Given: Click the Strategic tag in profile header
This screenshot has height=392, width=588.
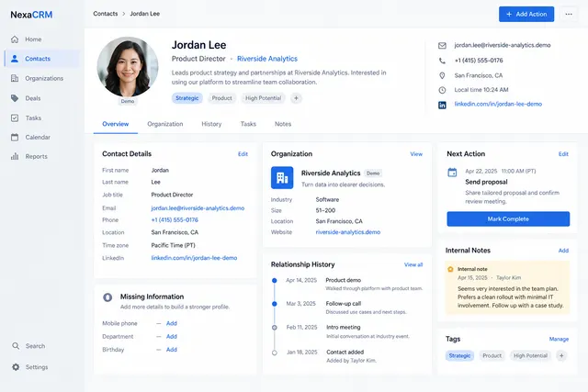Looking at the screenshot, I should (187, 98).
